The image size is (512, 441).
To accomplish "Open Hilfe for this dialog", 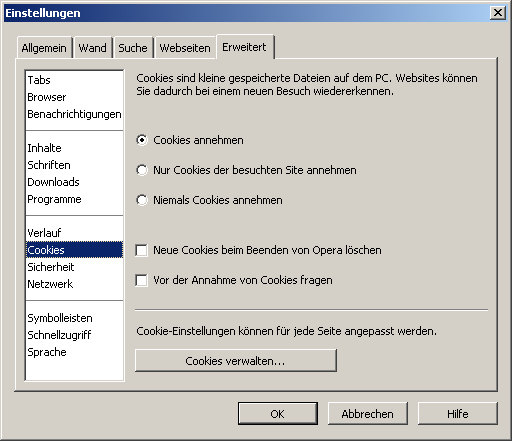I will coord(458,414).
